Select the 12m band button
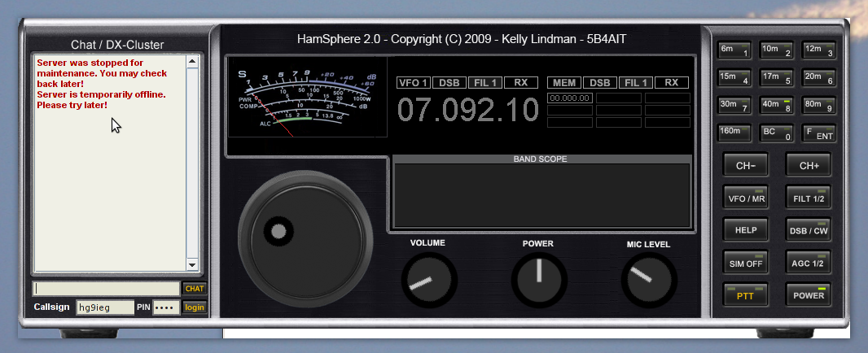Screen dimensions: 868x353 coord(818,50)
